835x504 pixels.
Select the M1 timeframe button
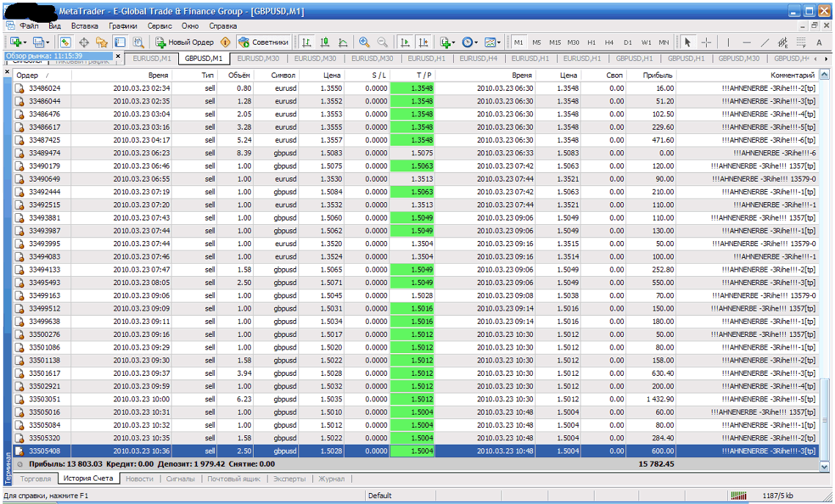click(519, 42)
